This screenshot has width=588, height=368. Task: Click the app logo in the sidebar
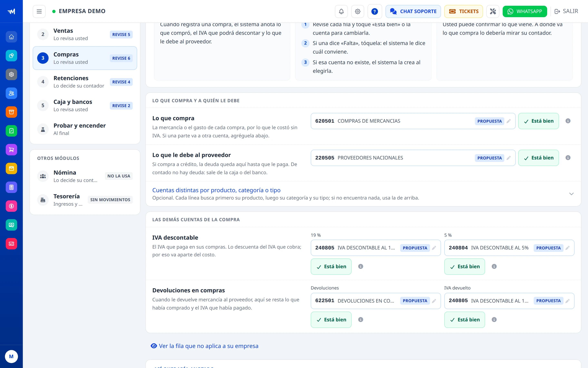point(11,11)
